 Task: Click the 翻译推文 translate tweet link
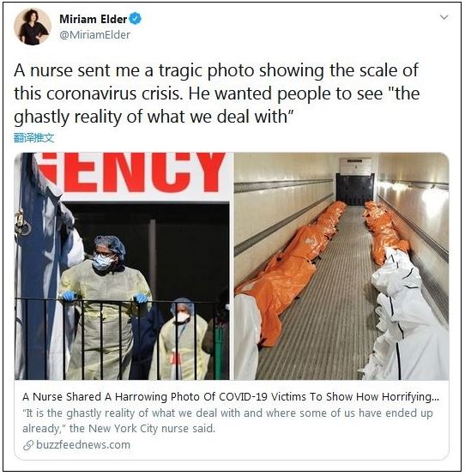point(34,138)
